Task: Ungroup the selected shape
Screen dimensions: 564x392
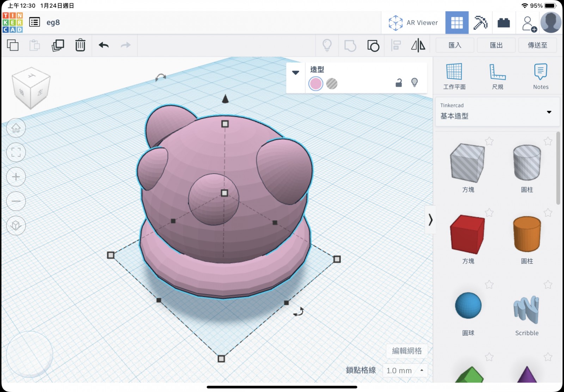Action: pos(373,45)
